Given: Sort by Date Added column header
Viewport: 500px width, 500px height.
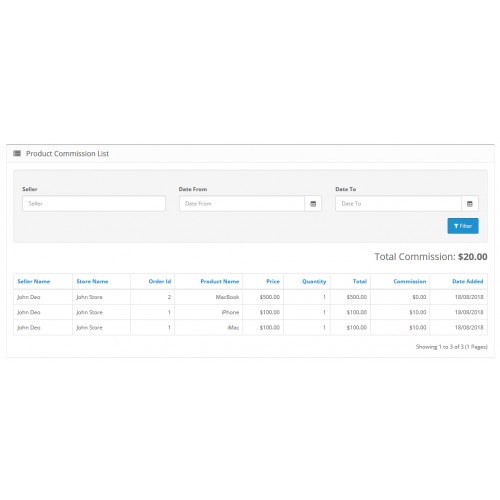Looking at the screenshot, I should coord(468,281).
